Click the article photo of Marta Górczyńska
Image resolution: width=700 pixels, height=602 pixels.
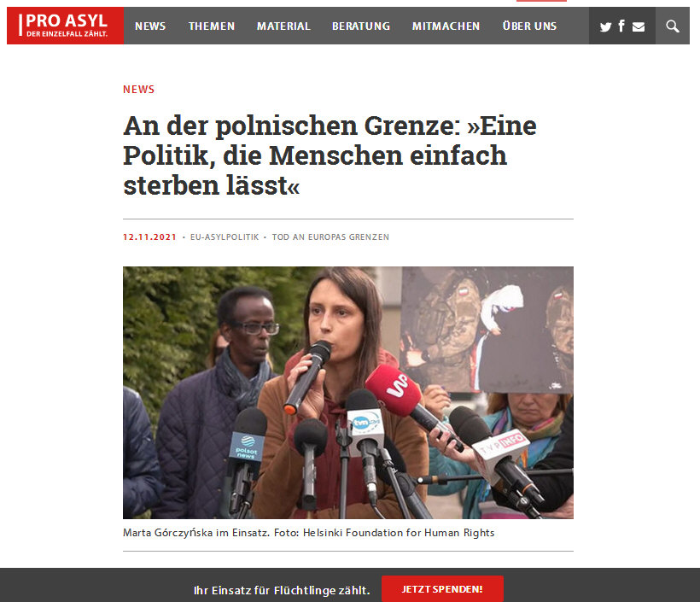348,393
